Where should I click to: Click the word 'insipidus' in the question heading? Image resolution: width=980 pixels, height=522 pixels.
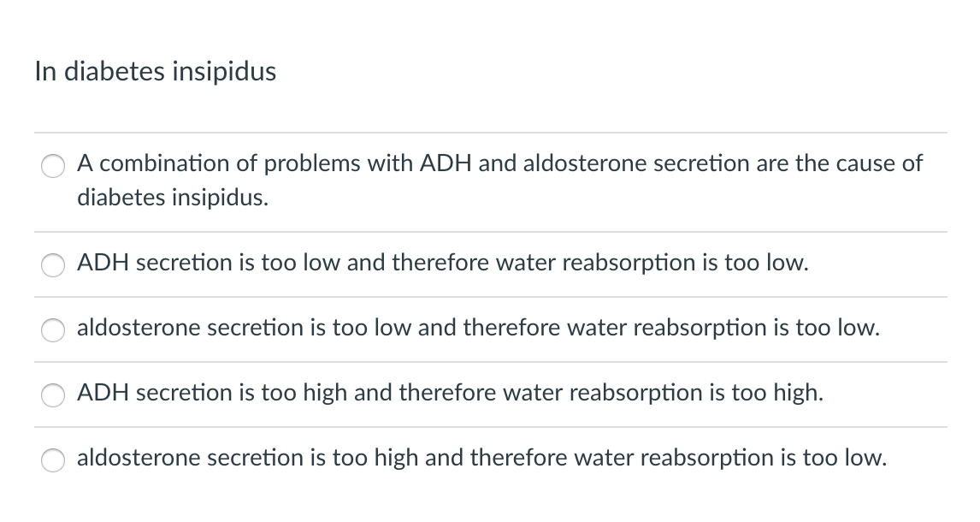click(x=224, y=71)
